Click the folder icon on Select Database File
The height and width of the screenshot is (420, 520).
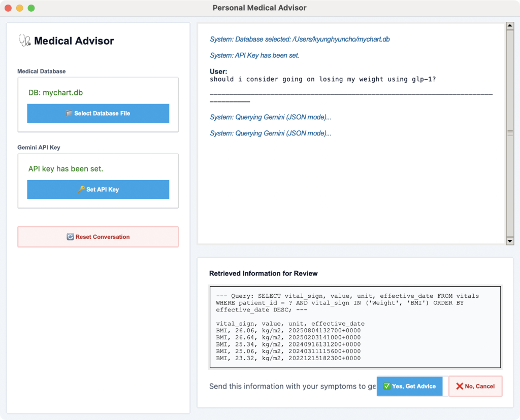[69, 114]
